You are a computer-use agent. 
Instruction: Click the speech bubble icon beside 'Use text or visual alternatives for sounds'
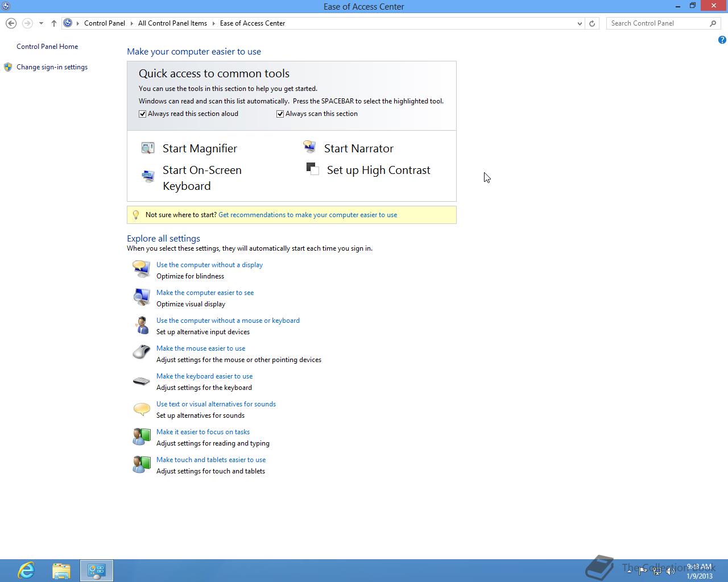[x=141, y=409]
